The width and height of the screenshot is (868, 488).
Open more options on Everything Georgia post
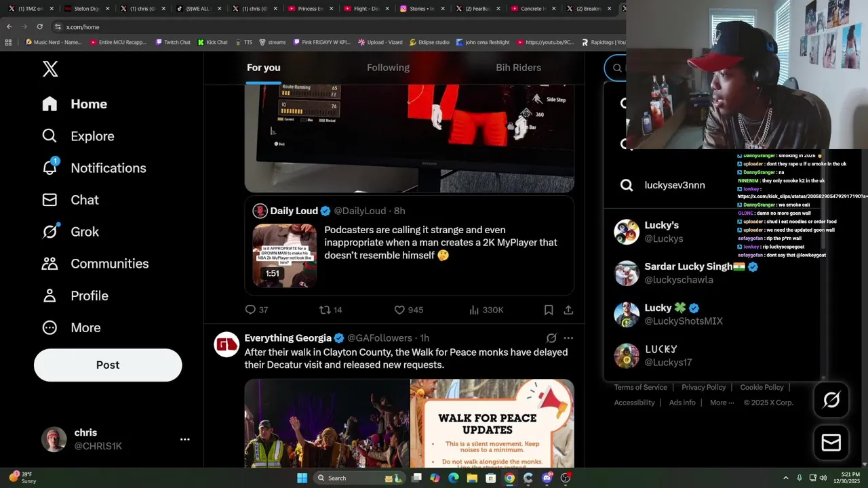point(568,338)
